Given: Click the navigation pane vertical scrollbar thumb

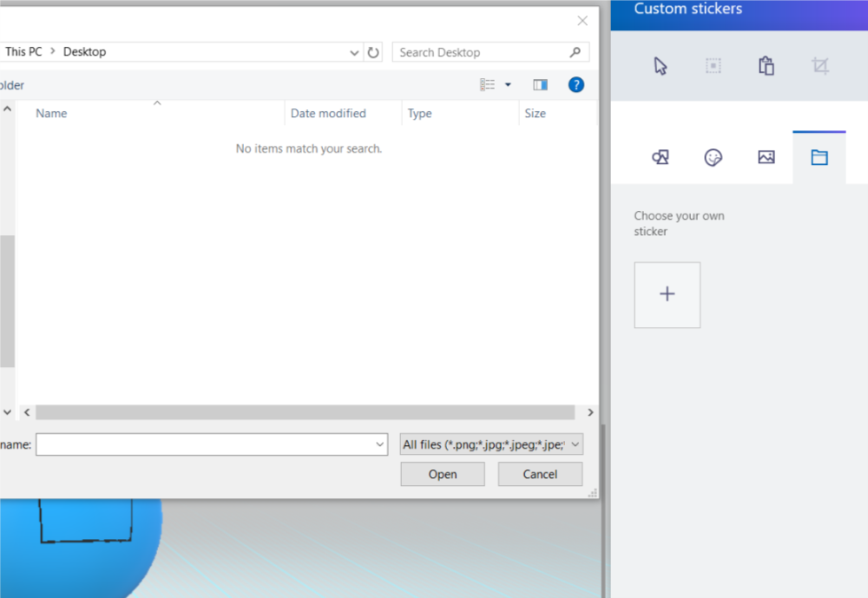Looking at the screenshot, I should point(7,301).
